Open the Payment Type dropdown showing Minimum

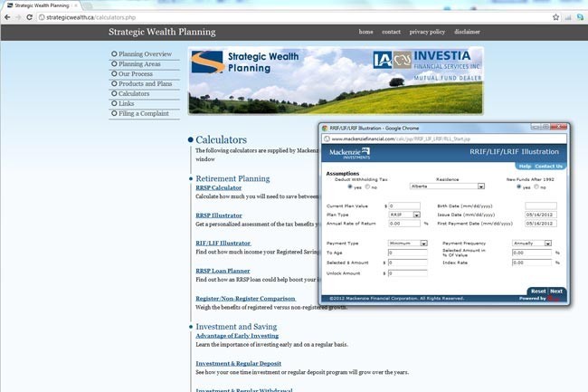(408, 244)
